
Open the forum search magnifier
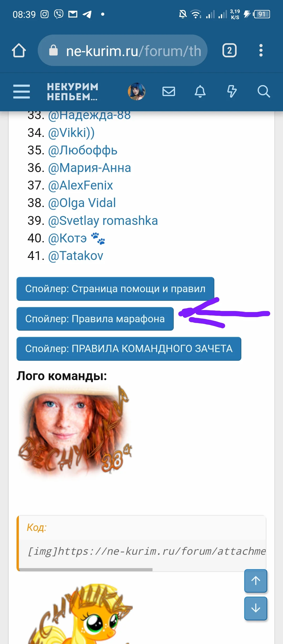pyautogui.click(x=264, y=91)
